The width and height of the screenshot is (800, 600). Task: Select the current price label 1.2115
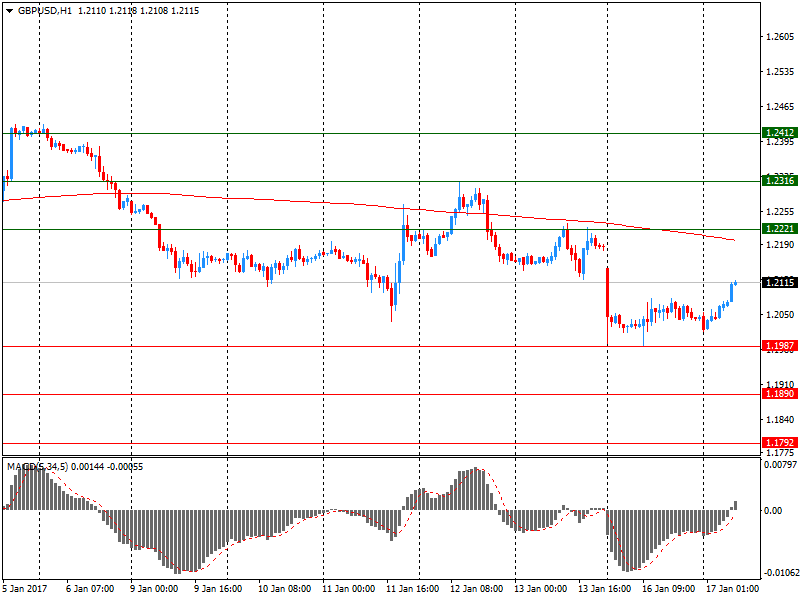[779, 282]
